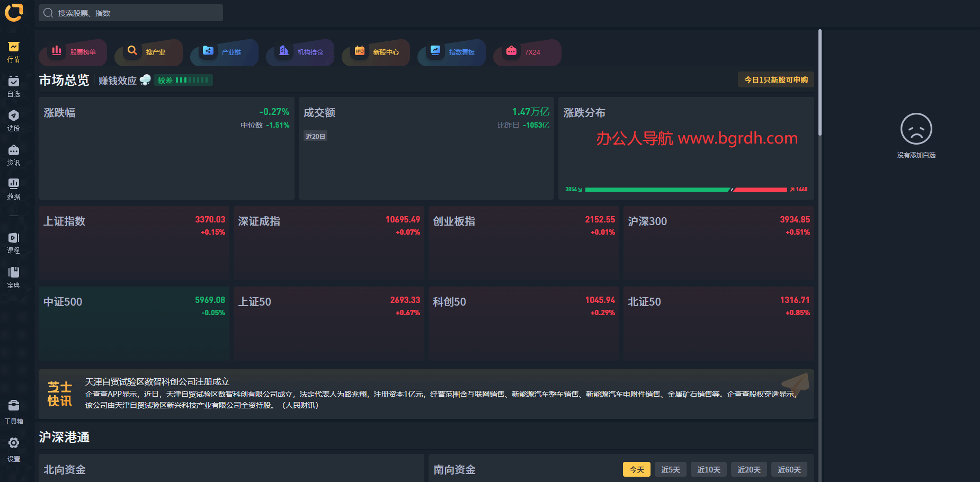Open the 新股中心 IPO center shortcut

(376, 52)
